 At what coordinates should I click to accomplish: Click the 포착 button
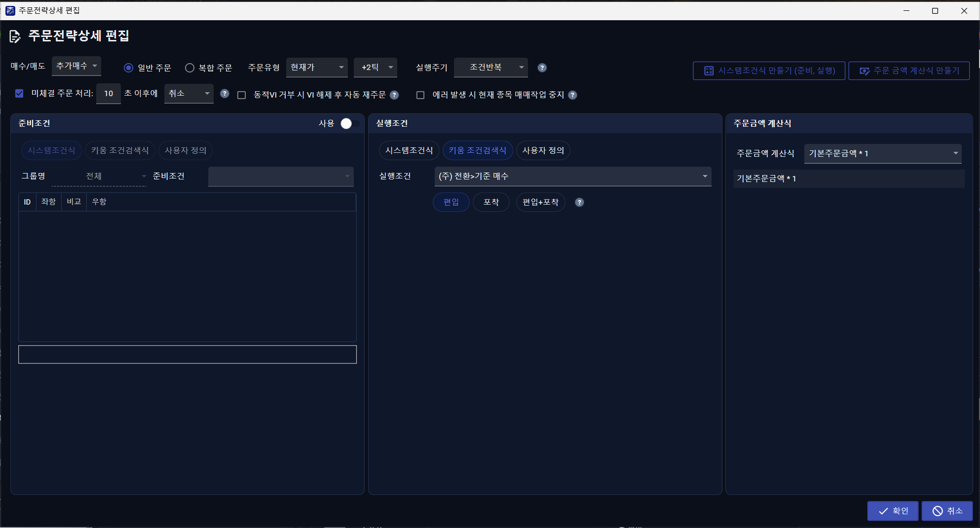pos(491,202)
